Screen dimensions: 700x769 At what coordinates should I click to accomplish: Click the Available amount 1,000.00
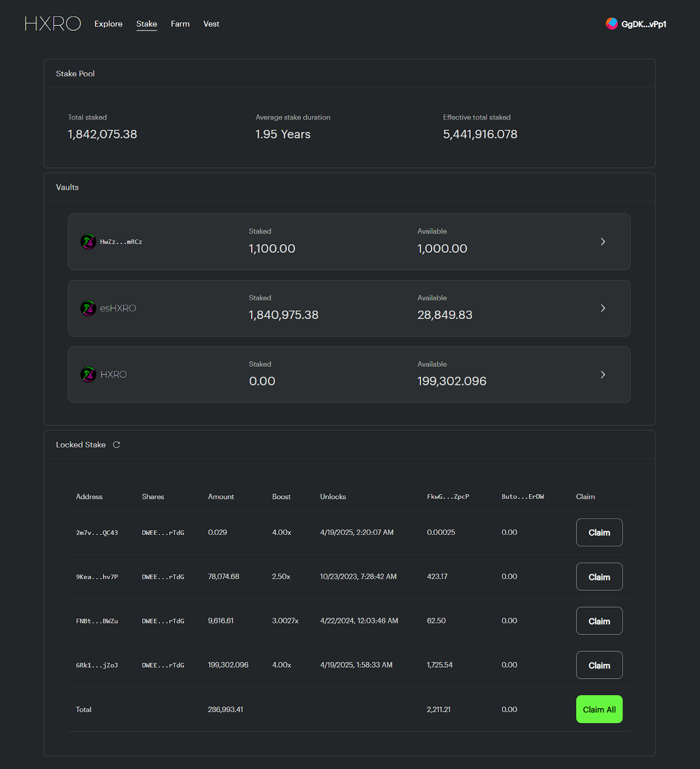[x=442, y=248]
